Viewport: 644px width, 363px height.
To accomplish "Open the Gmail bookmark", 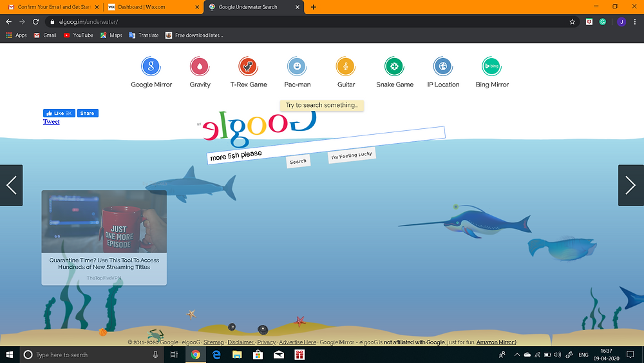I will point(45,35).
